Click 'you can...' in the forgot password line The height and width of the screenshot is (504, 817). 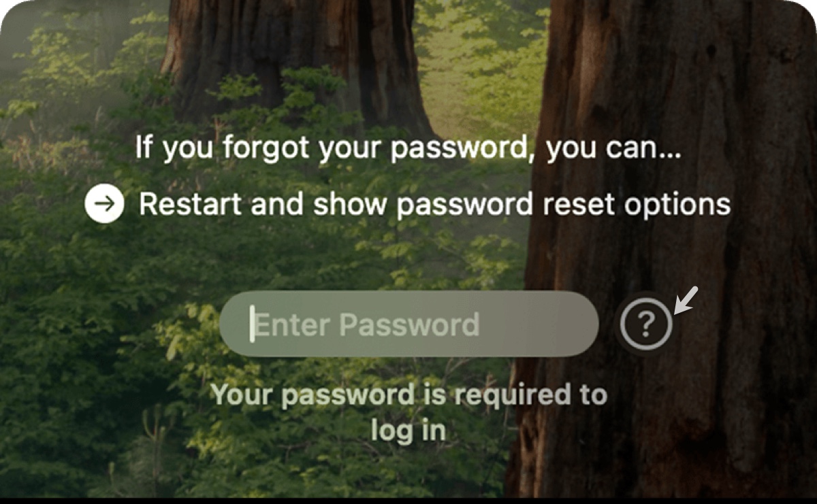click(614, 148)
